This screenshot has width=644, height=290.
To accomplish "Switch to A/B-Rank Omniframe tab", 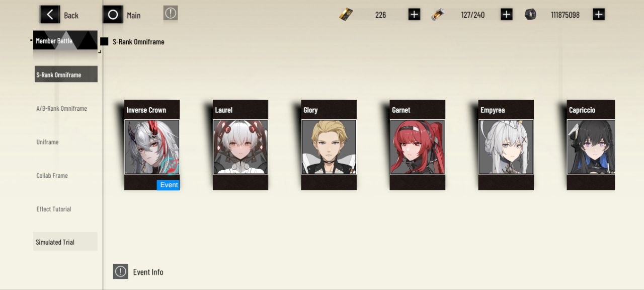I will [x=62, y=108].
